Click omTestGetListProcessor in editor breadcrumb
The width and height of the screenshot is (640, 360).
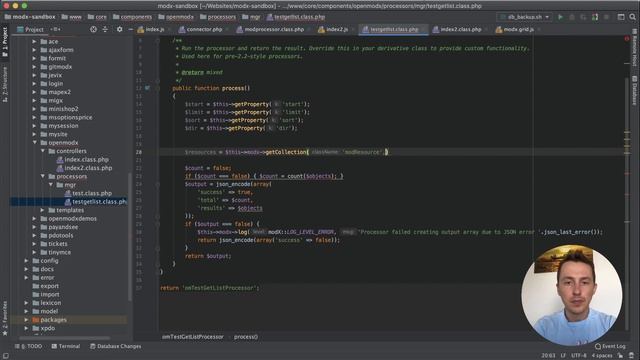pyautogui.click(x=193, y=337)
